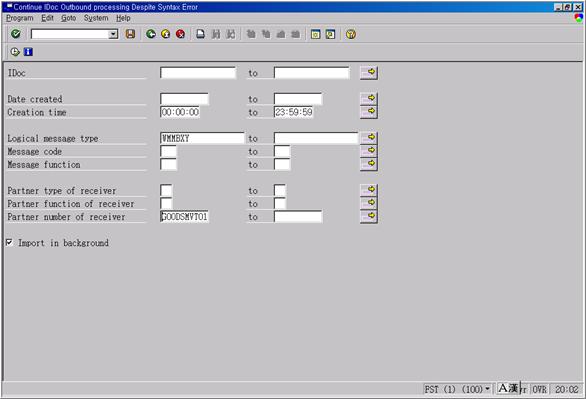Open multiple selection for Message code
Screen dimensions: 586x399
coord(369,151)
